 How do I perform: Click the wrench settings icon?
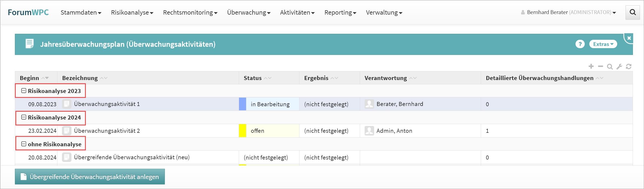[619, 67]
